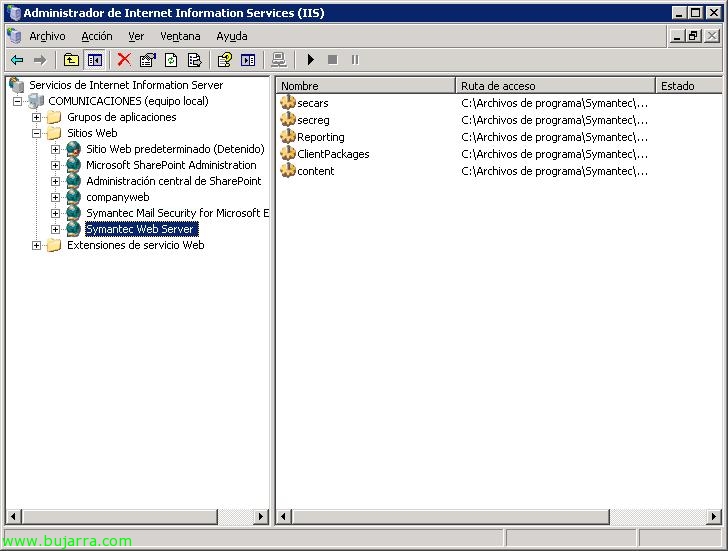Click the Extensiones de servicio Web folder icon
Viewport: 728px width, 551px height.
click(54, 245)
